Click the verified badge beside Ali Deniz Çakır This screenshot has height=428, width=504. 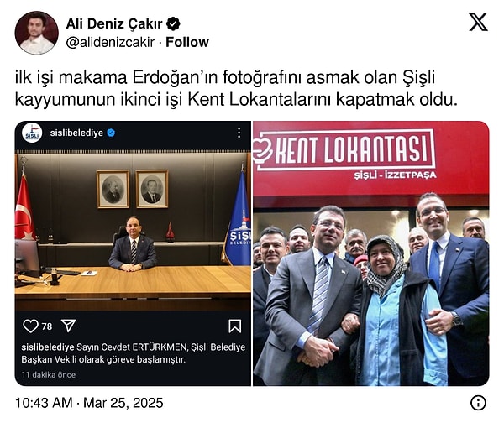click(173, 23)
